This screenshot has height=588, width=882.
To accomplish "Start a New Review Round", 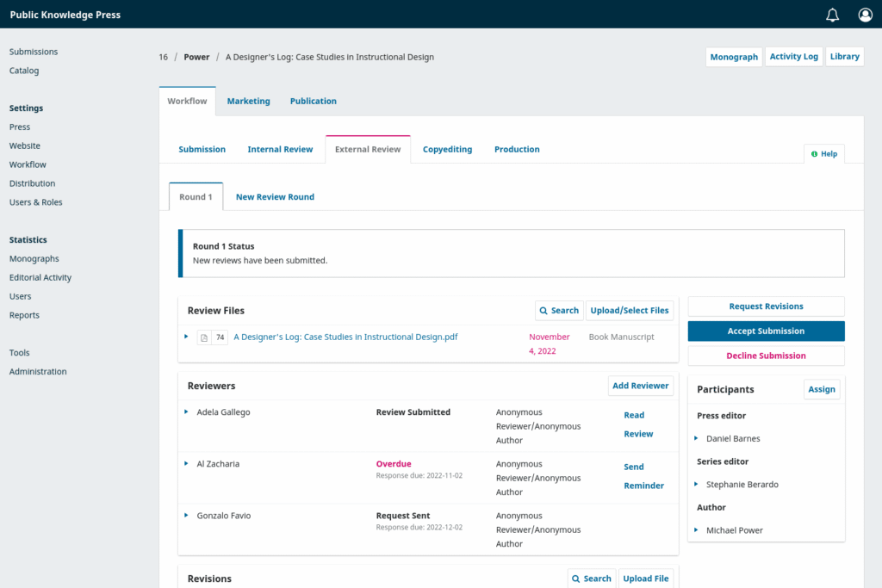I will coord(275,196).
